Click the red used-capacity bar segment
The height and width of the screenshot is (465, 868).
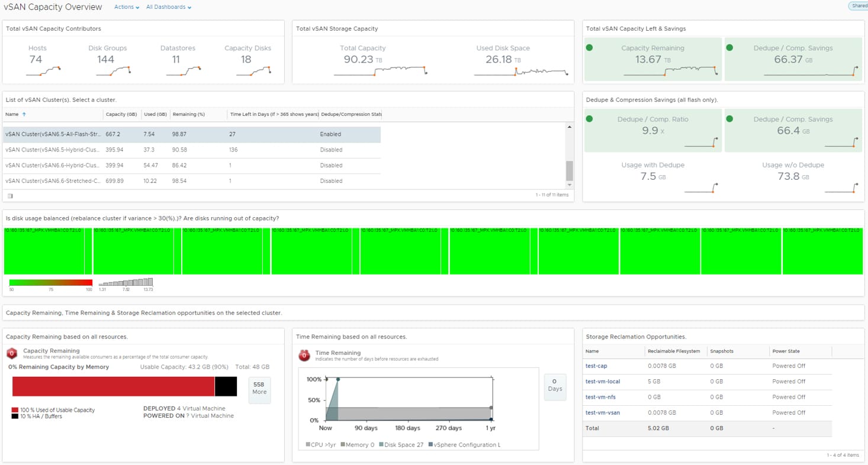tap(113, 386)
